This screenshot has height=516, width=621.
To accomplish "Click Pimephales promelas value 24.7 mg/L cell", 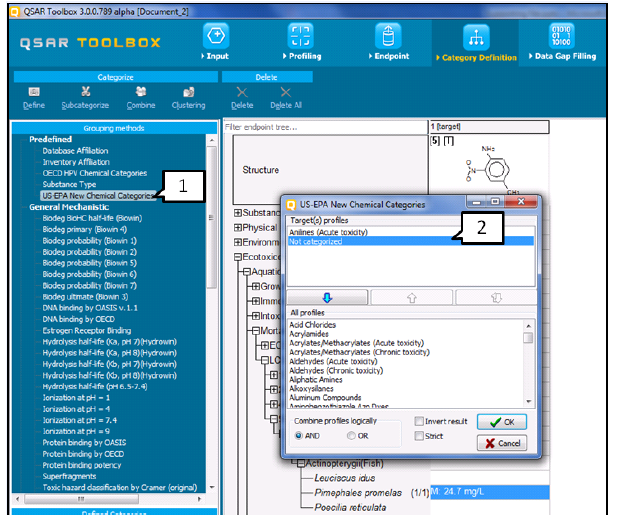I will click(490, 492).
